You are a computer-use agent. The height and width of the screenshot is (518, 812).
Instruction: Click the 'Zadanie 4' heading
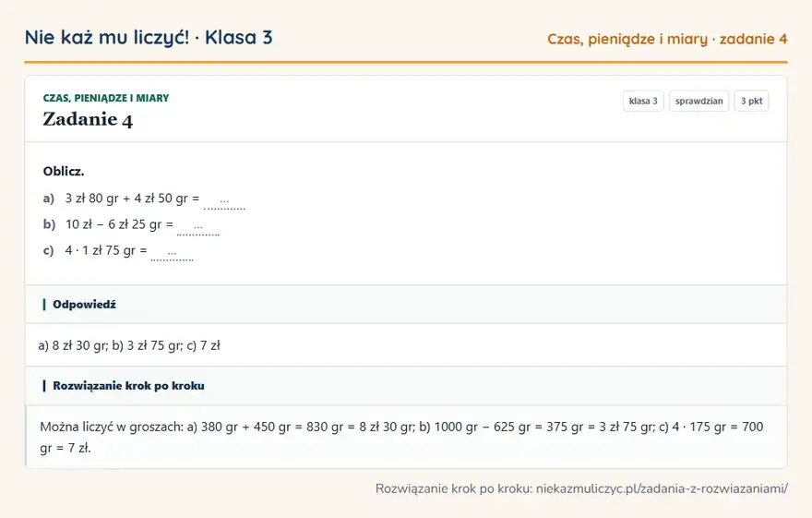click(88, 120)
